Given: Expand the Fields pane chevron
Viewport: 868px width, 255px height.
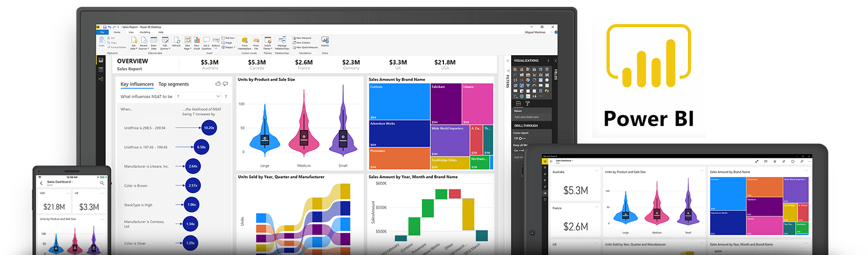Looking at the screenshot, I should tap(556, 60).
